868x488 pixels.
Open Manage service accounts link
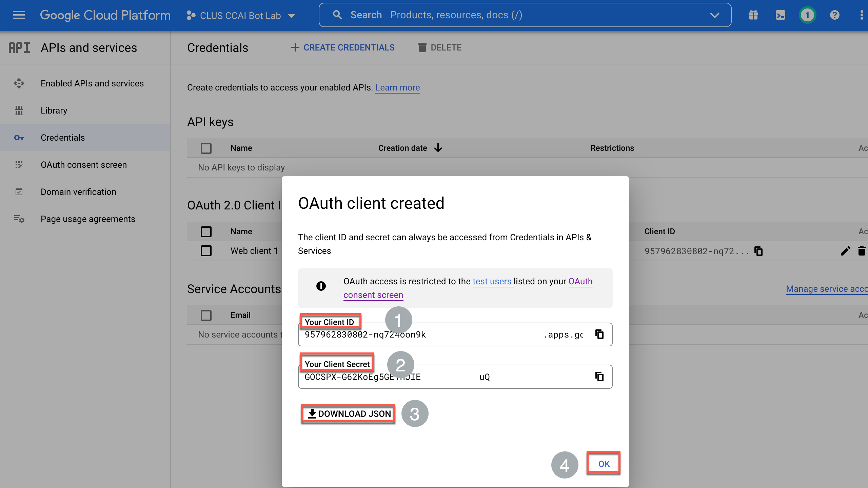(827, 289)
